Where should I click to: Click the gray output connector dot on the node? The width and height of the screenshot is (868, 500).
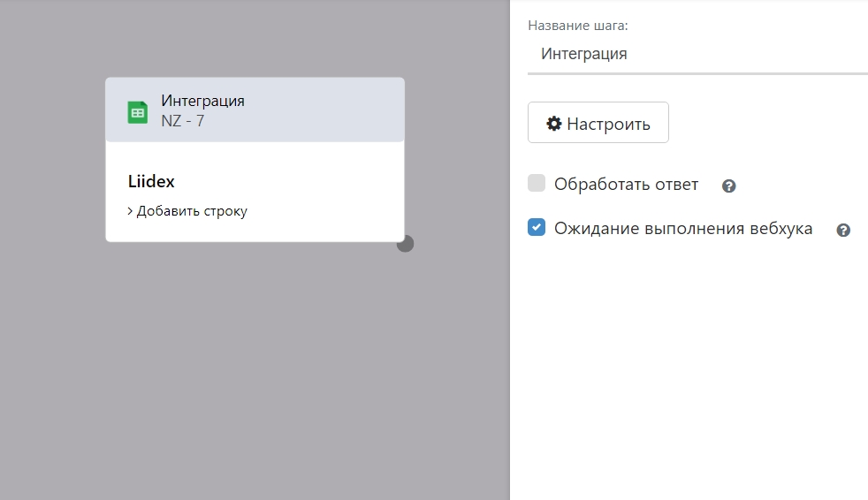[x=405, y=244]
